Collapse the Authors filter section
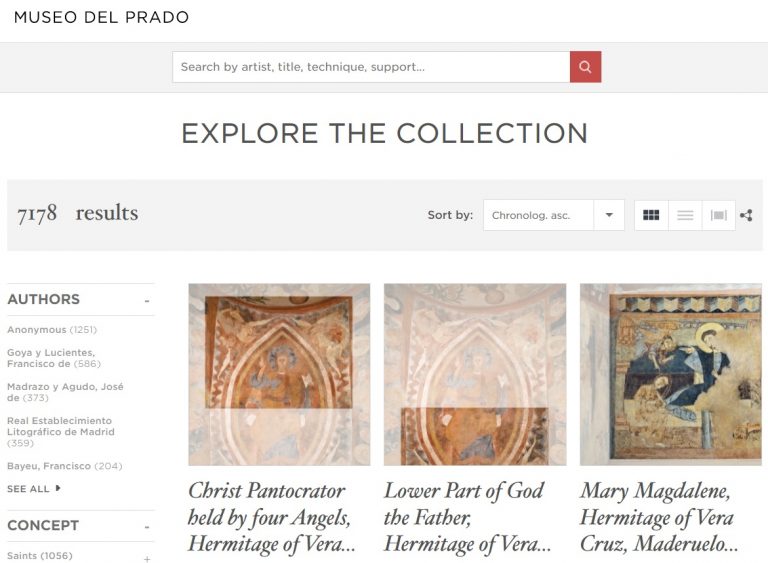The width and height of the screenshot is (768, 563). pyautogui.click(x=147, y=300)
